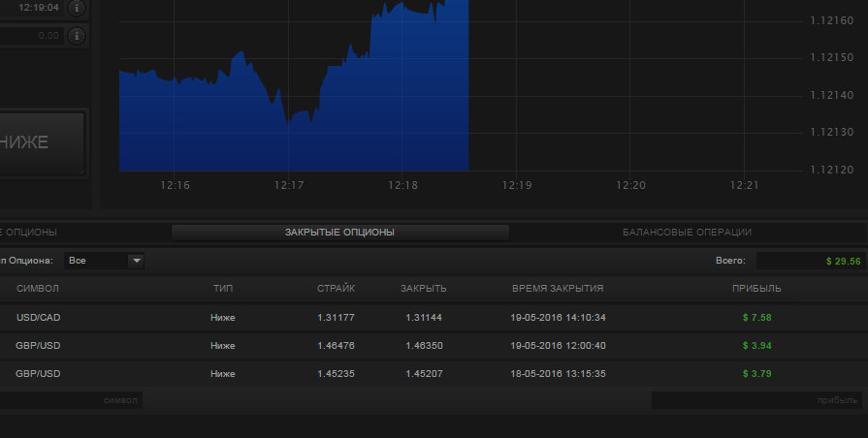Click the info icon beside the 12:19:04 time
Viewport: 868px width, 438px height.
point(77,8)
